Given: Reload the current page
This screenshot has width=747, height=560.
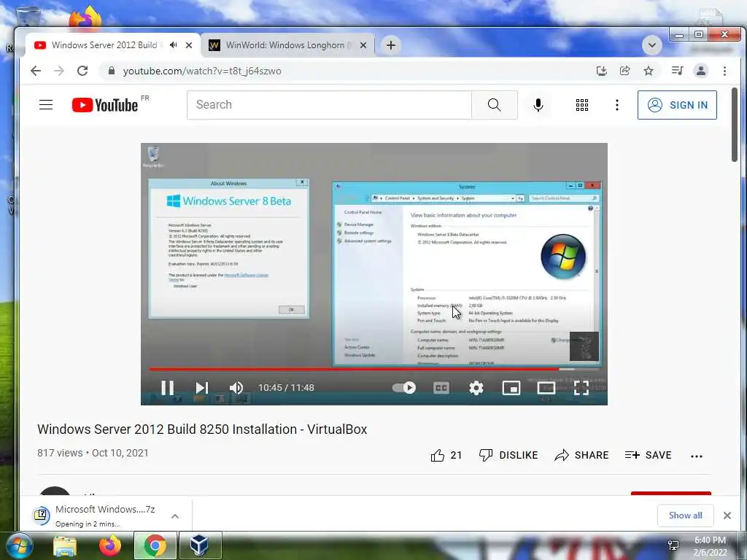Looking at the screenshot, I should (82, 71).
